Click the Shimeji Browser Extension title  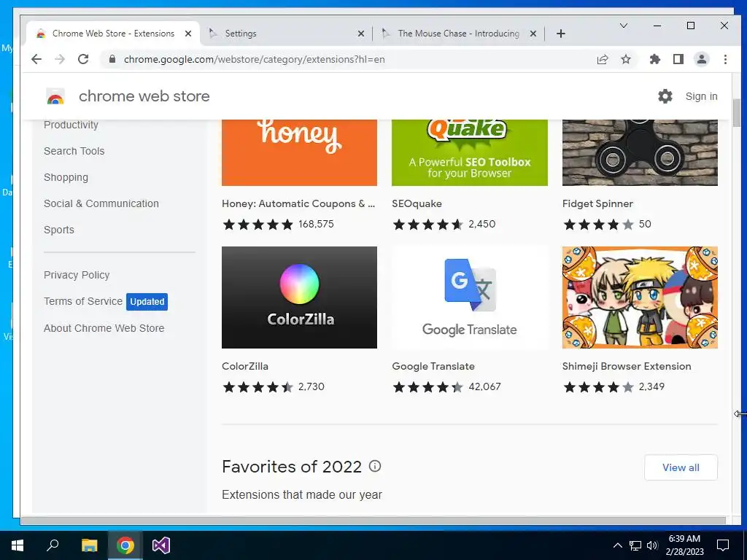[627, 366]
